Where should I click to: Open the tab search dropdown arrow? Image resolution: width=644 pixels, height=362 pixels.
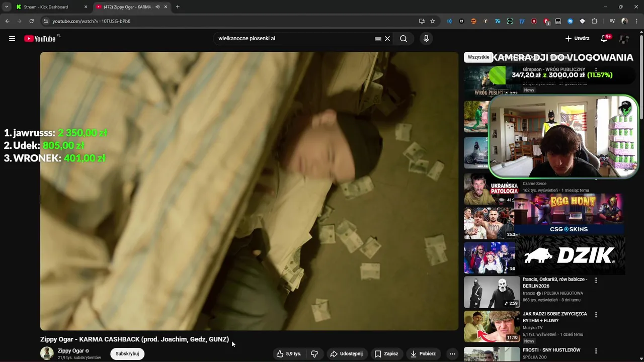pyautogui.click(x=7, y=7)
